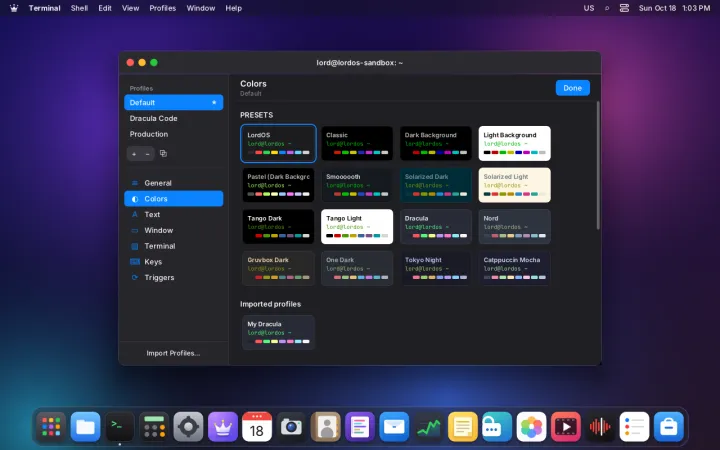720x450 pixels.
Task: Select the Colors settings section
Action: [174, 199]
